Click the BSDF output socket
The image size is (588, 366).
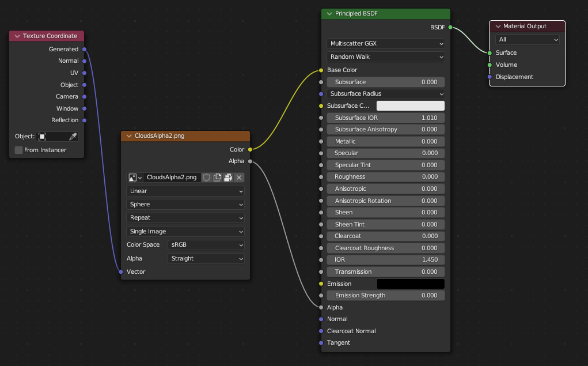tap(450, 28)
